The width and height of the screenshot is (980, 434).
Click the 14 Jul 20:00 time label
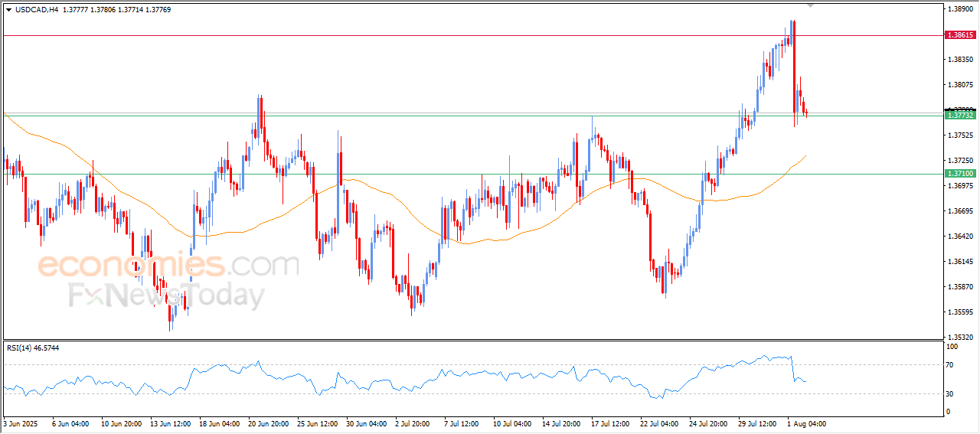point(563,423)
